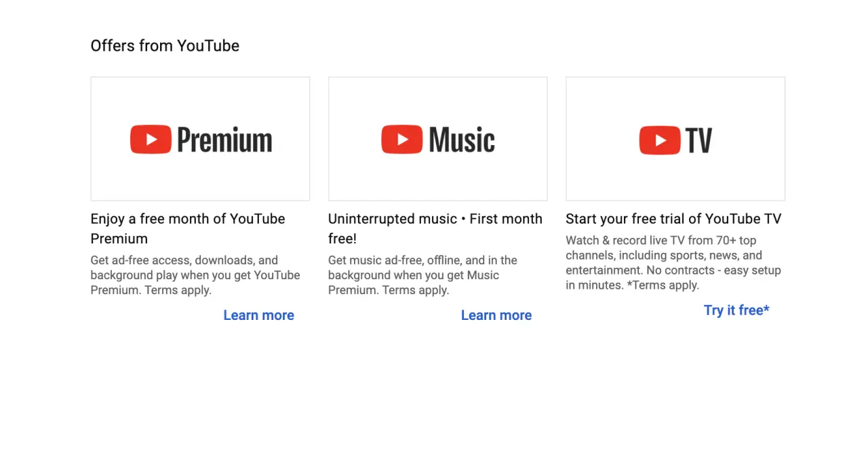Select the YouTube Music logo
Viewport: 868px width, 467px height.
click(437, 139)
